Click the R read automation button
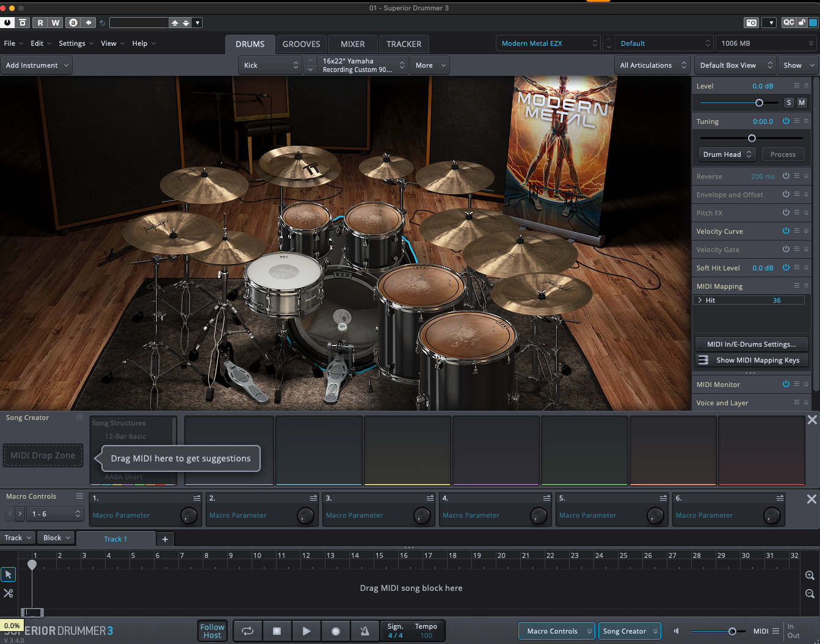820x644 pixels. click(x=40, y=23)
